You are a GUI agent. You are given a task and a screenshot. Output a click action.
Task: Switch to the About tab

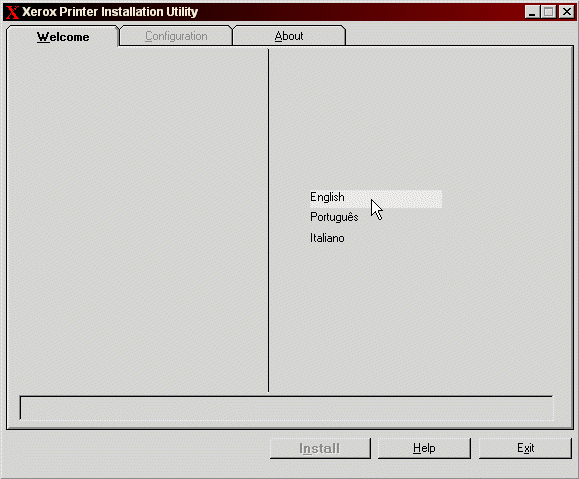[x=289, y=36]
